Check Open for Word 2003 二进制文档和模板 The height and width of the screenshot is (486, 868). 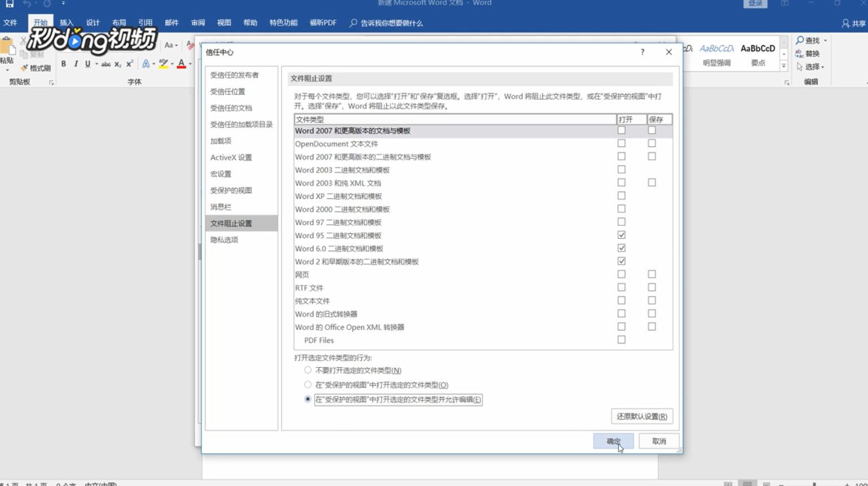click(621, 170)
